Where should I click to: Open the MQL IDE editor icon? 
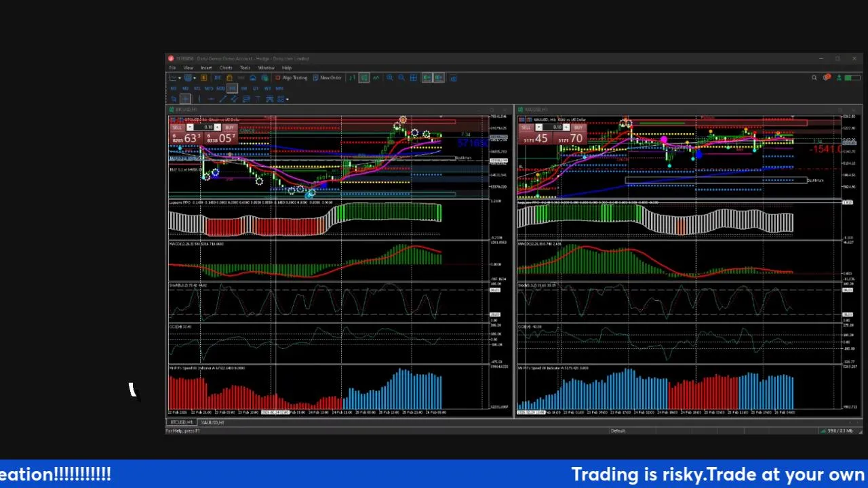(218, 77)
